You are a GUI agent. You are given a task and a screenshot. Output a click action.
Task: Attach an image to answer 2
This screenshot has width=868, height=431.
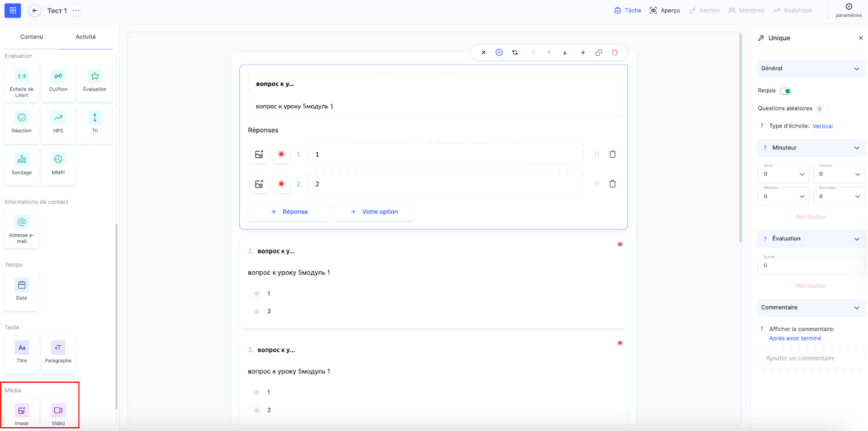pos(259,184)
